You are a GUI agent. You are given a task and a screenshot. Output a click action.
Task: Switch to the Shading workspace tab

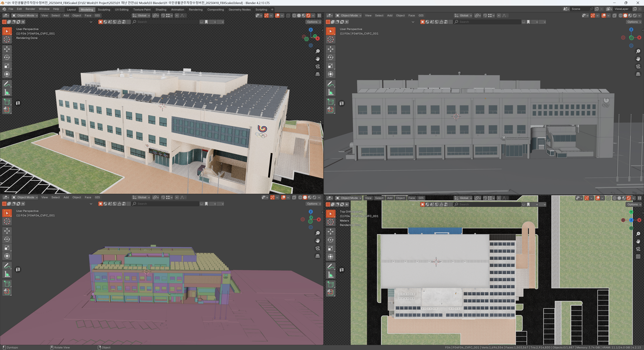(x=161, y=10)
